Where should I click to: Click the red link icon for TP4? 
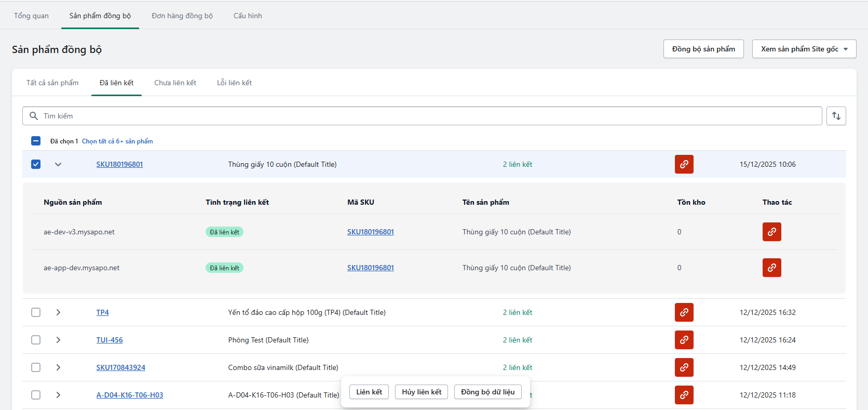684,312
